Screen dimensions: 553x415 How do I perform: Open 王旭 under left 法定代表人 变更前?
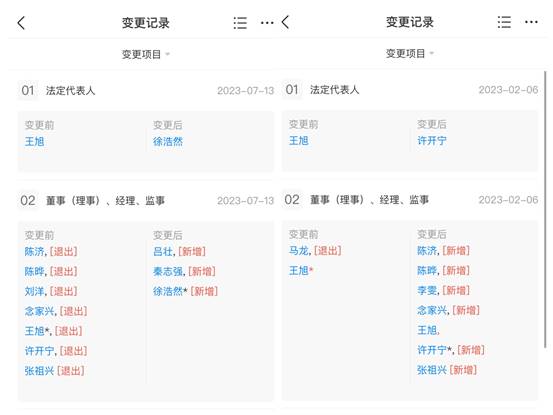click(35, 142)
